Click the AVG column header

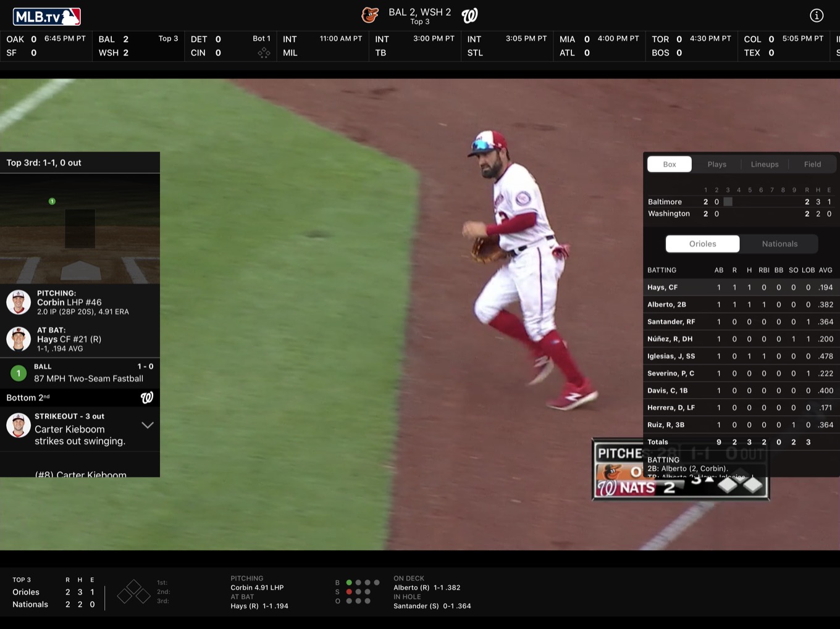825,270
